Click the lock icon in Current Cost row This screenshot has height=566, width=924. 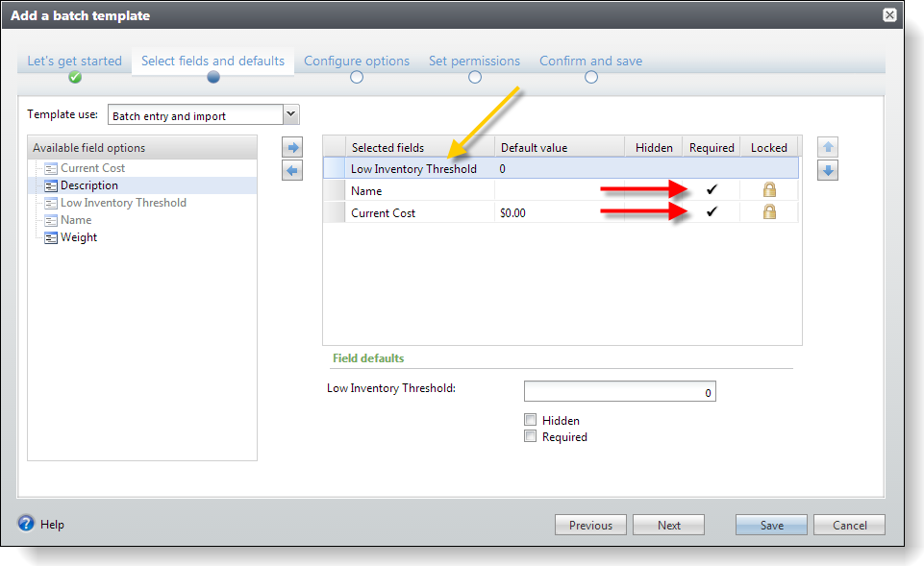point(769,212)
